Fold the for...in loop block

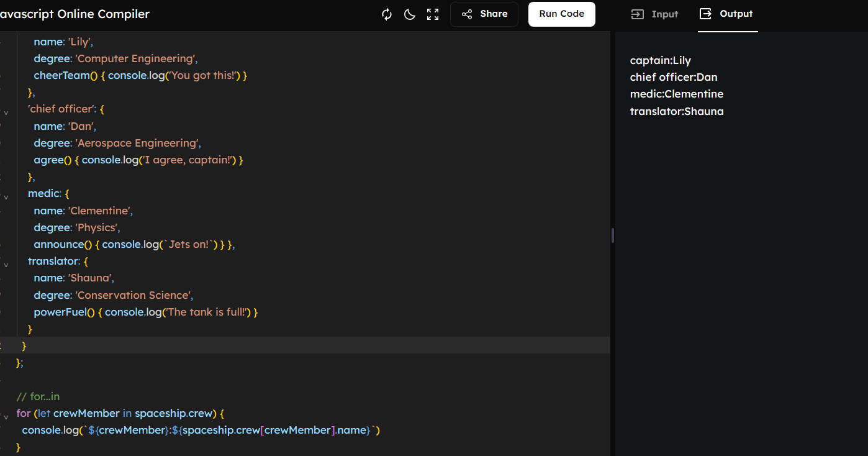[x=6, y=417]
